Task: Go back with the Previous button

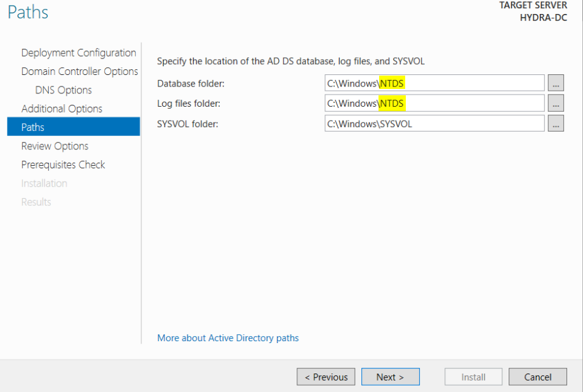Action: click(326, 377)
